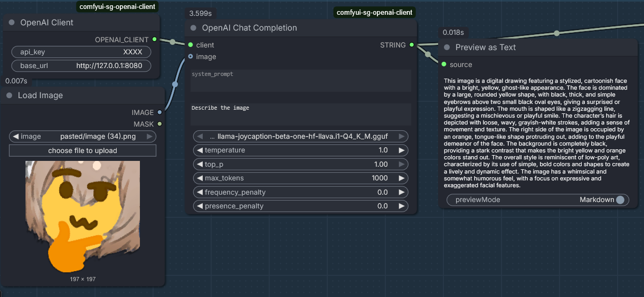Decrease frequency_penalty with left arrow

click(200, 192)
